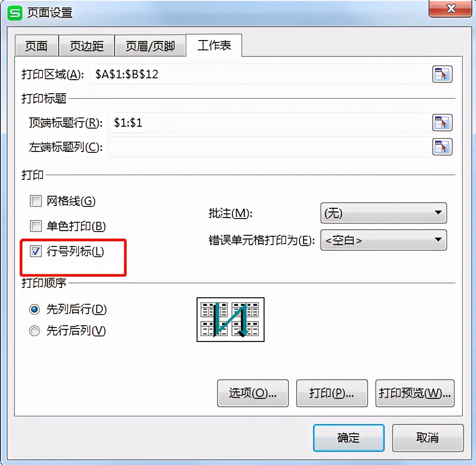476x465 pixels.
Task: Click the print area range selector icon
Action: click(x=442, y=74)
